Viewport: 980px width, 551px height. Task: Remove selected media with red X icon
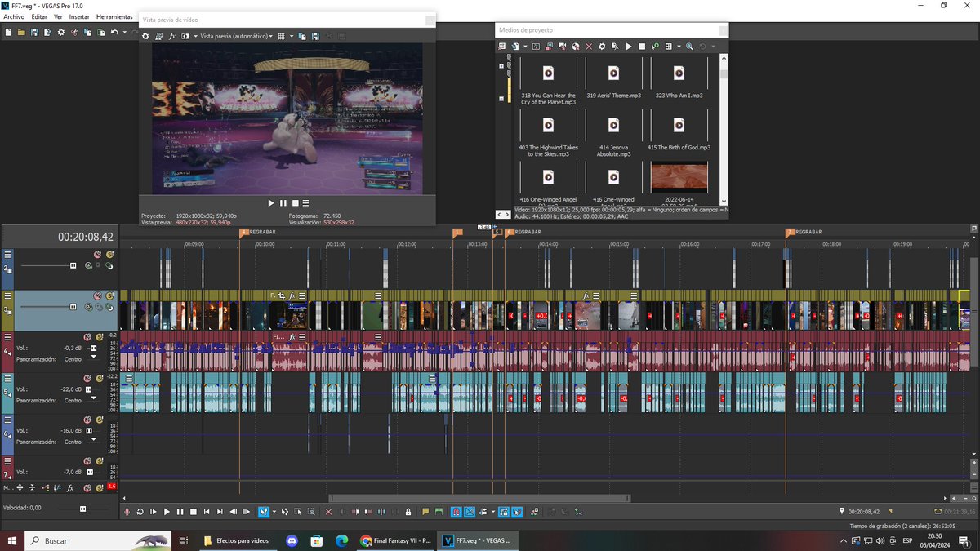tap(589, 47)
